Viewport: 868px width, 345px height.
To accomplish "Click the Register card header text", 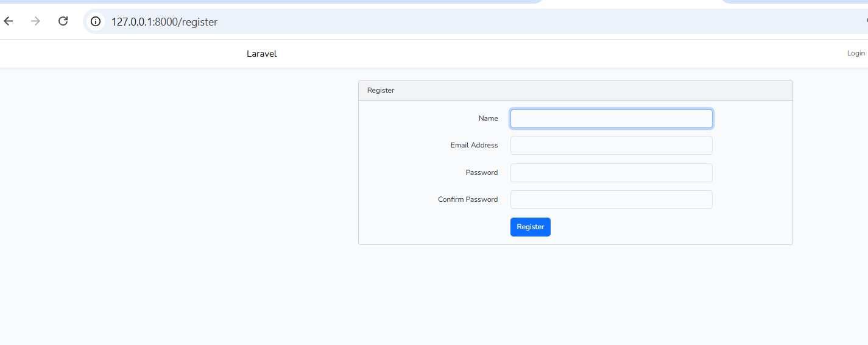I will [381, 90].
